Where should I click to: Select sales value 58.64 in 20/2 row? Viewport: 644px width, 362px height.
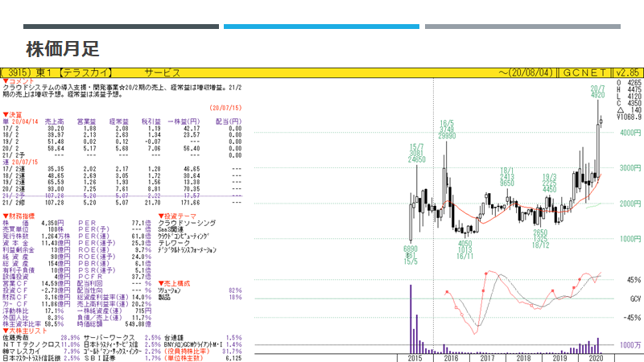56,149
